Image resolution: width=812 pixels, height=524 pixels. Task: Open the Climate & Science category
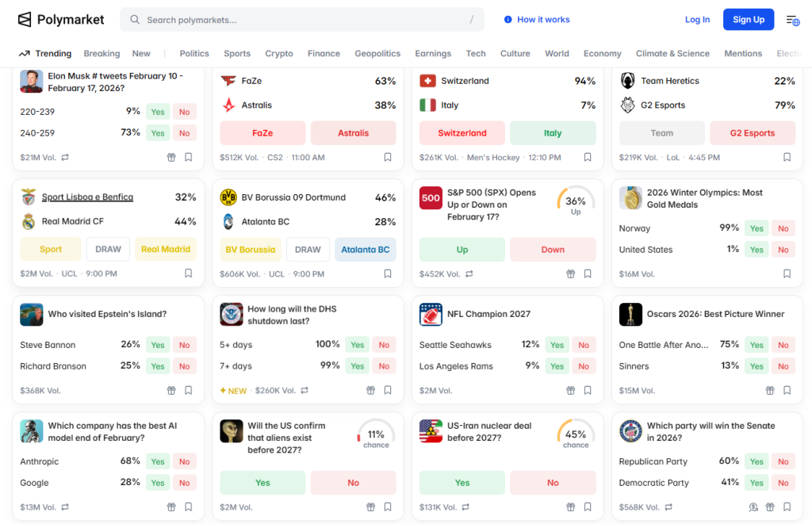pyautogui.click(x=672, y=53)
